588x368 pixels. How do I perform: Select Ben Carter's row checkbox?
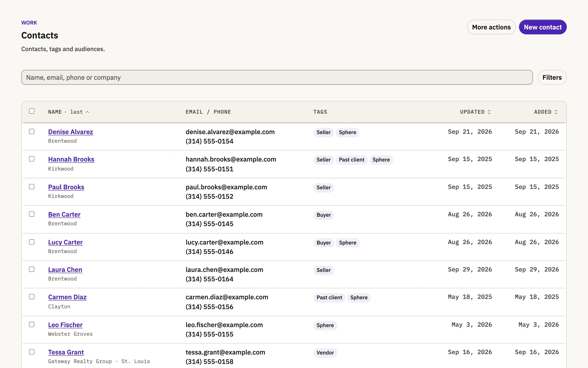click(x=32, y=214)
